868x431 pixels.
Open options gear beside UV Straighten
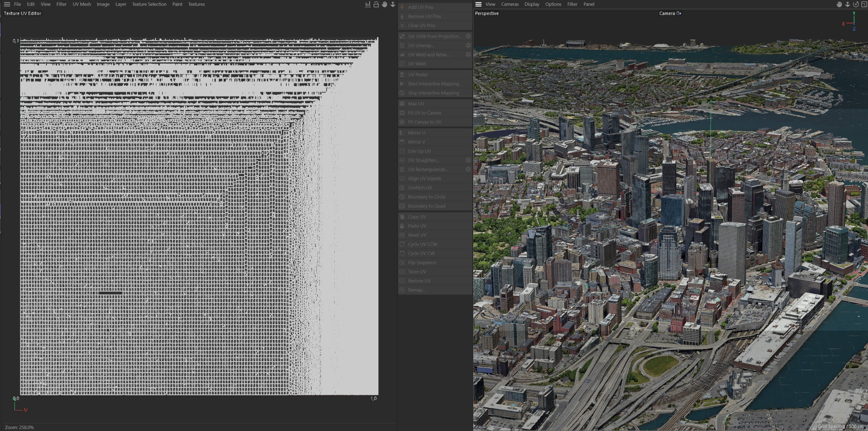coord(468,160)
